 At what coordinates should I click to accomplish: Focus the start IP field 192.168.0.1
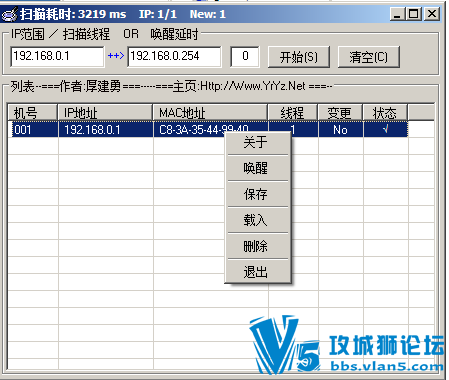[x=57, y=56]
